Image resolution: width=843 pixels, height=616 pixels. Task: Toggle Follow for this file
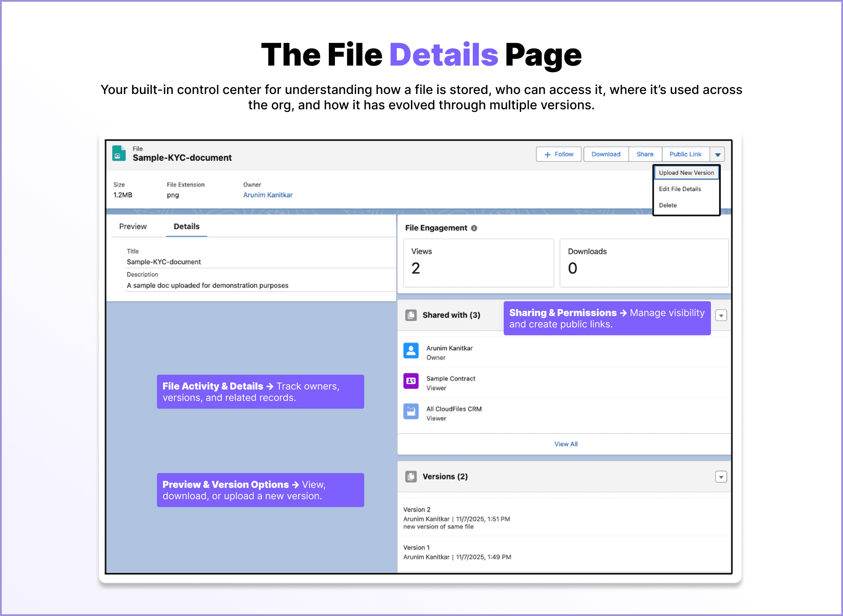[559, 154]
